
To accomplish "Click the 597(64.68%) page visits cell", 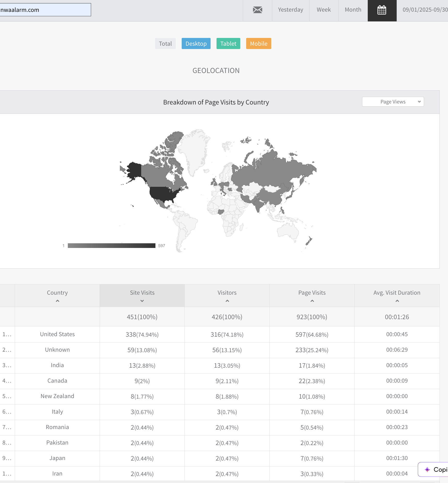I will click(x=312, y=335).
